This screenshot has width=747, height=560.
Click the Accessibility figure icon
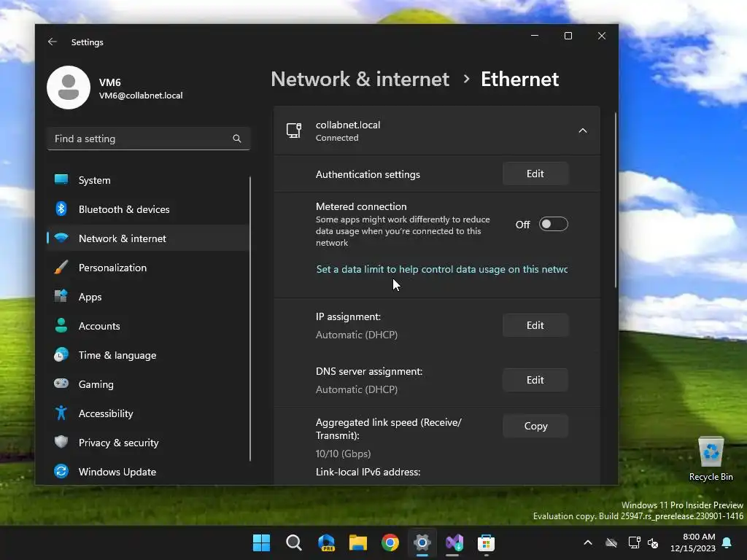click(x=61, y=413)
